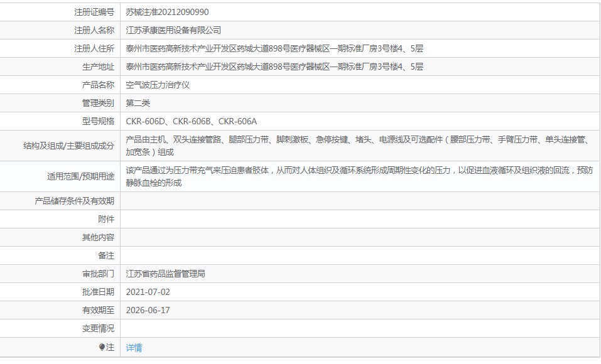The height and width of the screenshot is (364, 601).
Task: Click the 附件 label
Action: 106,219
